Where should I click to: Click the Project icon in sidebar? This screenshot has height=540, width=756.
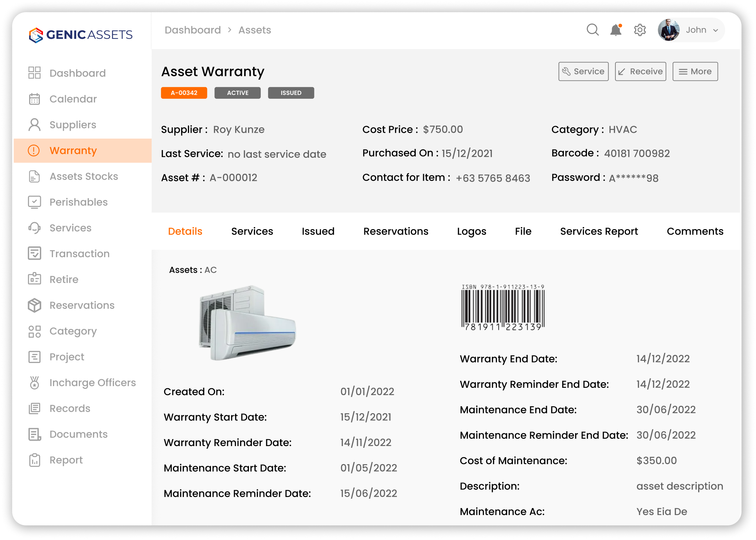(x=34, y=357)
